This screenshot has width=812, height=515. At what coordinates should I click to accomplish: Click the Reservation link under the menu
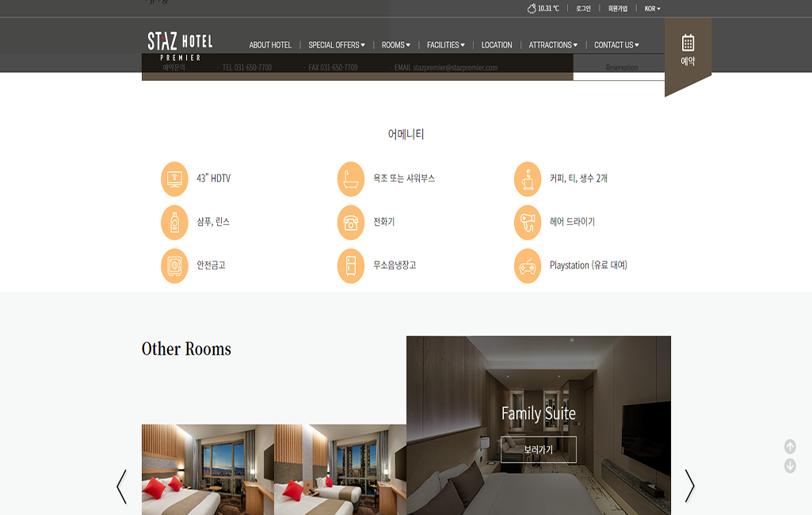tap(621, 67)
